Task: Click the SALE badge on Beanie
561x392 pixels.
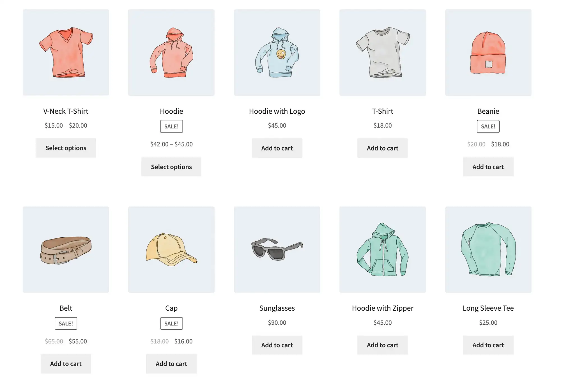Action: pyautogui.click(x=488, y=126)
